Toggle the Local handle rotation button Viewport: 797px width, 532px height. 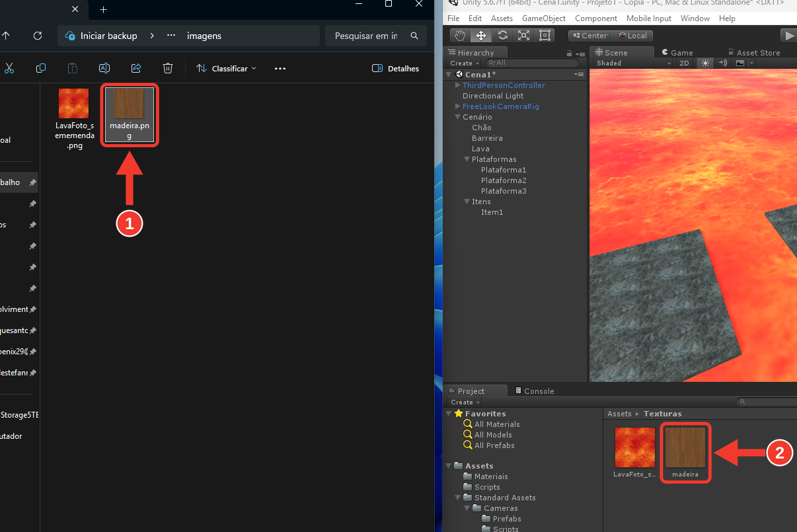click(x=632, y=36)
